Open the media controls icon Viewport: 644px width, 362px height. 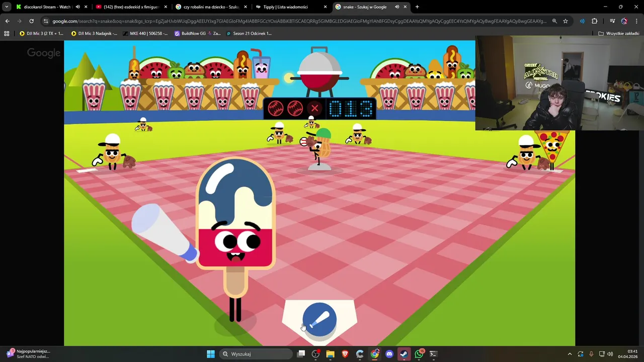click(x=612, y=21)
